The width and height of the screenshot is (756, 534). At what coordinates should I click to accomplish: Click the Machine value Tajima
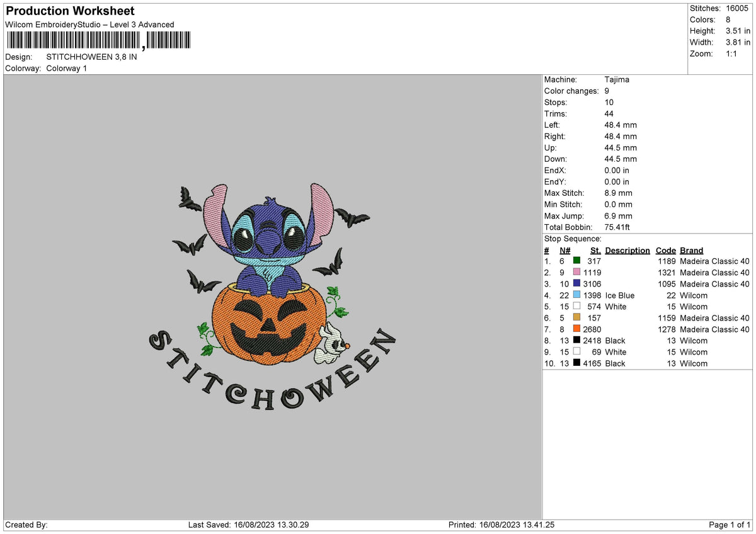pyautogui.click(x=617, y=79)
